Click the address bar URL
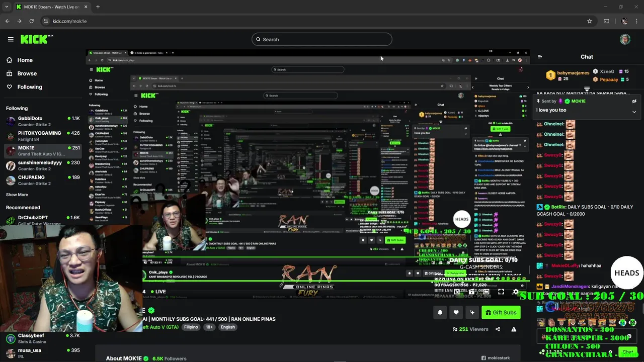This screenshot has height=362, width=644. coord(69,21)
